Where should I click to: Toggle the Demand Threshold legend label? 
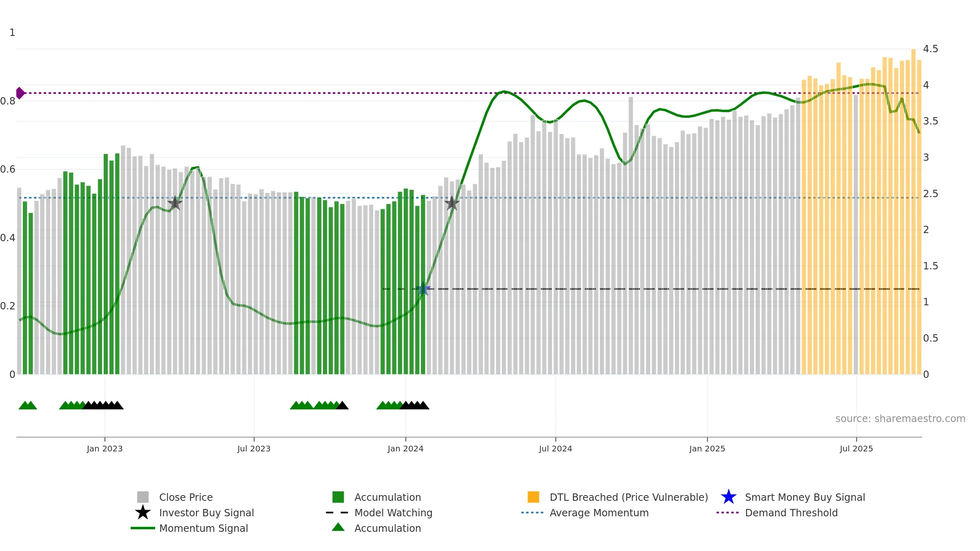791,513
